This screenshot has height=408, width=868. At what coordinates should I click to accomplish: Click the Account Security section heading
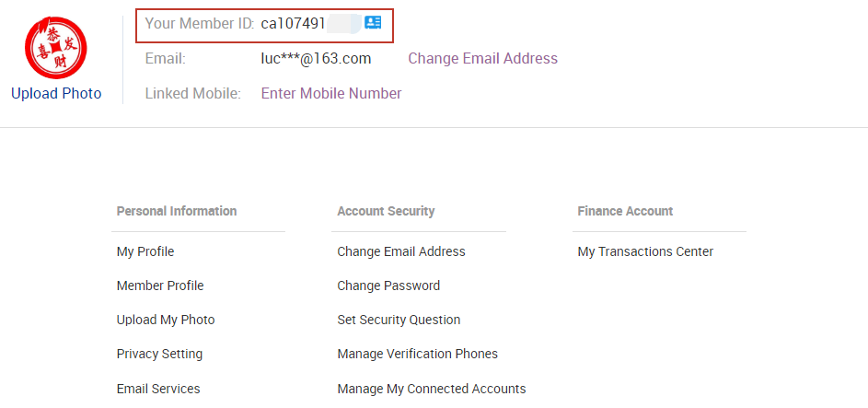coord(386,211)
